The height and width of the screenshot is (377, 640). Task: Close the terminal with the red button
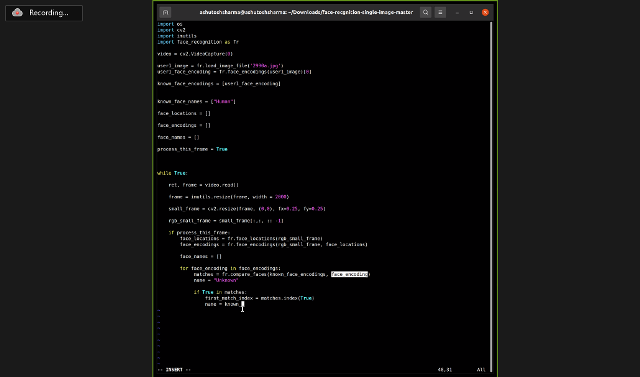click(485, 12)
